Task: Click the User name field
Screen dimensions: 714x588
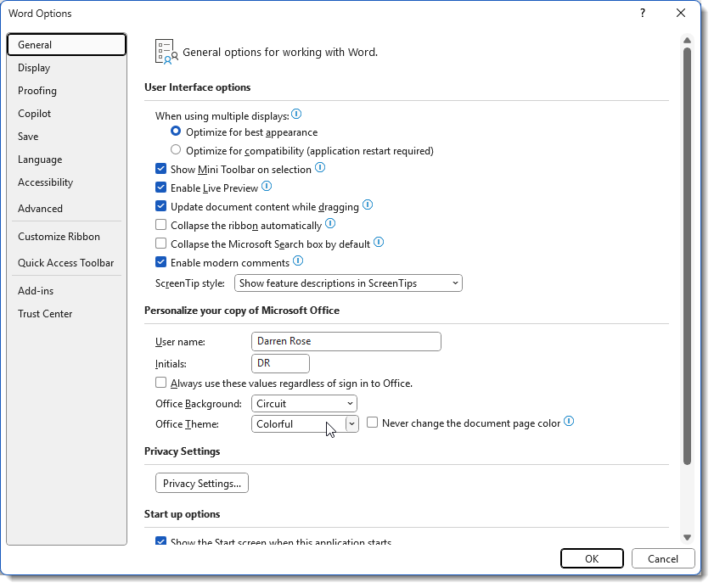Action: [x=346, y=341]
